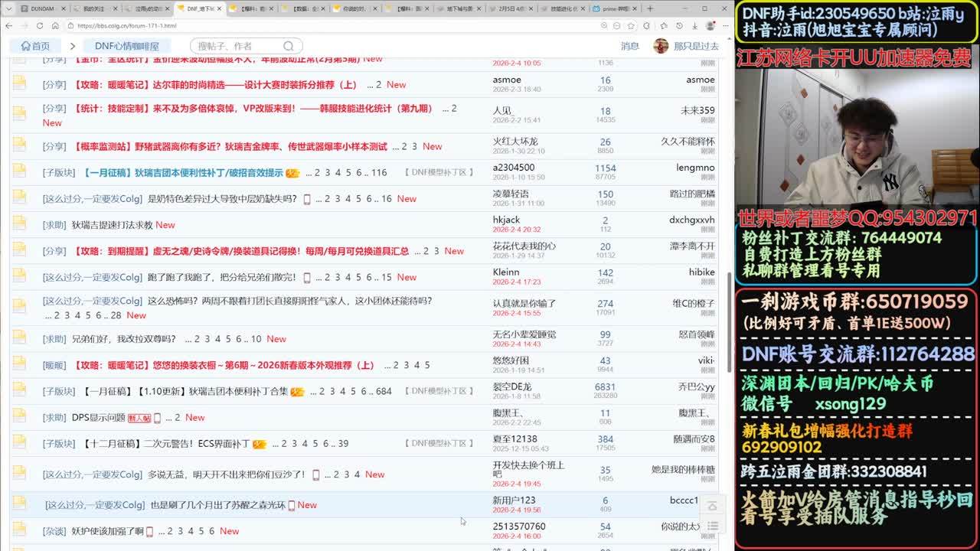Open the 首页 home breadcrumb link
This screenshot has width=980, height=551.
tap(35, 46)
